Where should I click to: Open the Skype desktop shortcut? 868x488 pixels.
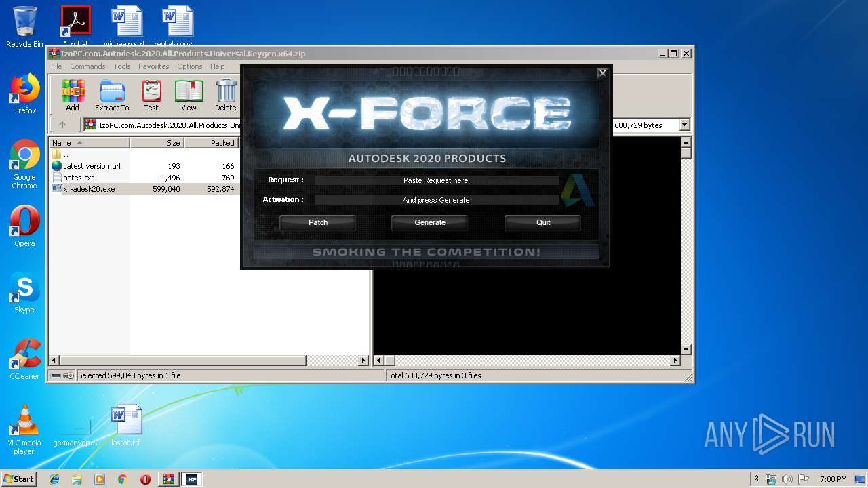pyautogui.click(x=24, y=293)
